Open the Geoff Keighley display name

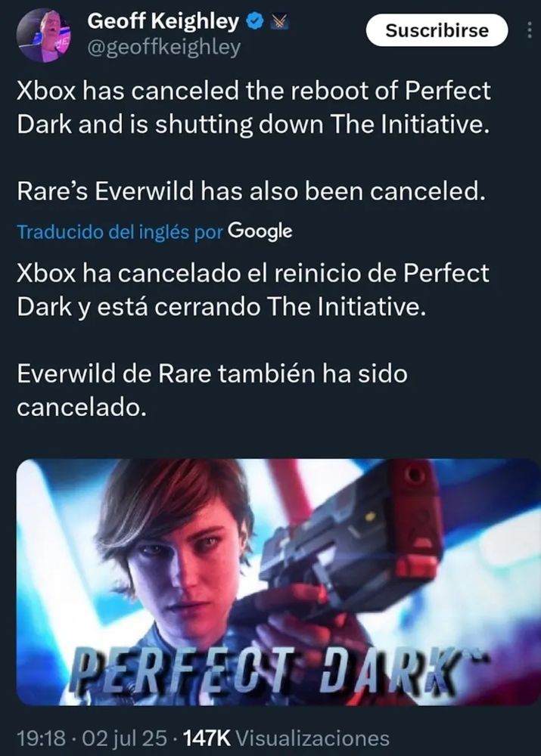point(163,21)
